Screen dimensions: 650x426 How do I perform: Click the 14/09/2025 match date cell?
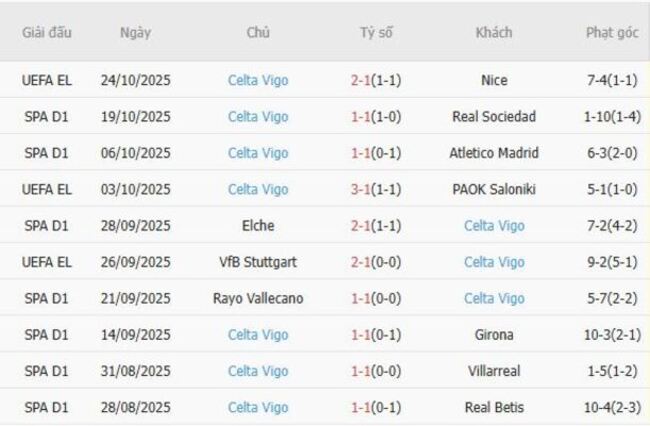(135, 334)
